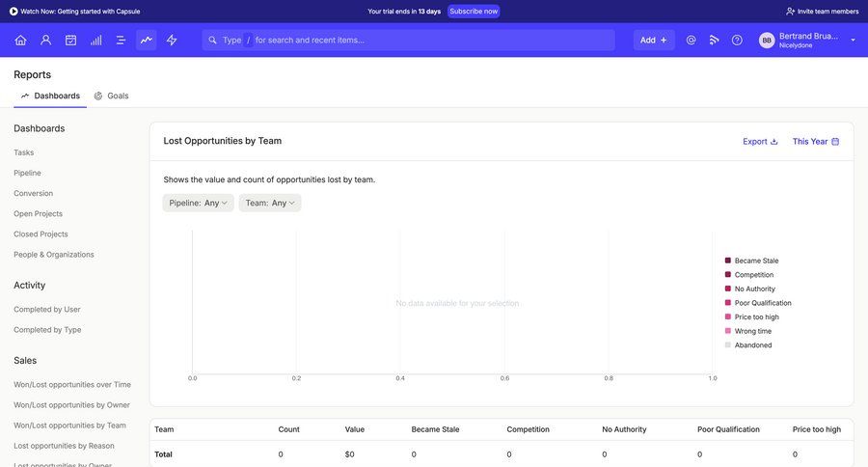The width and height of the screenshot is (868, 467).
Task: Switch to the Goals tab
Action: tap(112, 96)
